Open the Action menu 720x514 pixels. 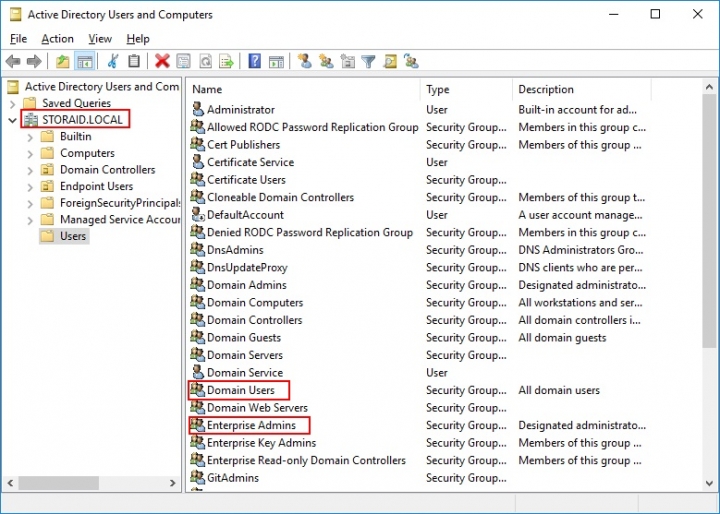coord(57,39)
